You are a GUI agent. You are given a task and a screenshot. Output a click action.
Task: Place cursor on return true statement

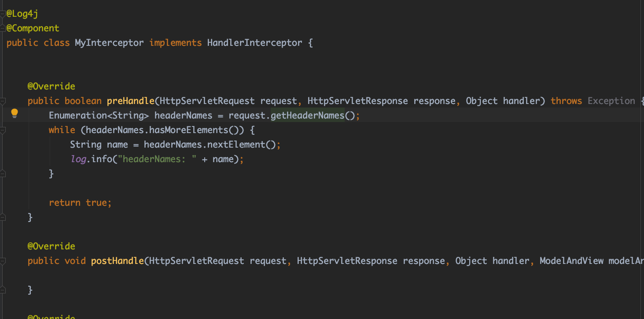coord(80,203)
